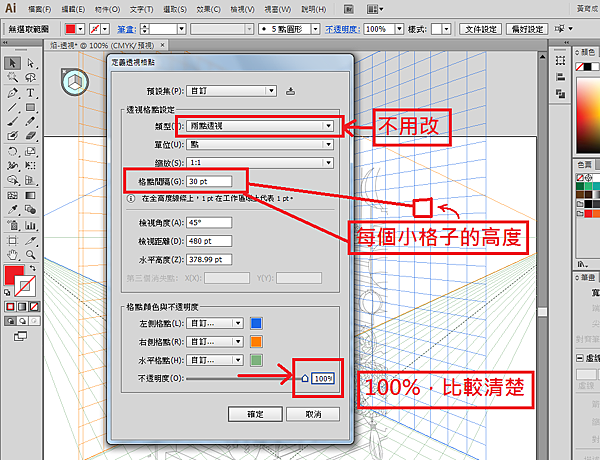Click the swap fill and stroke arrow

tap(33, 268)
